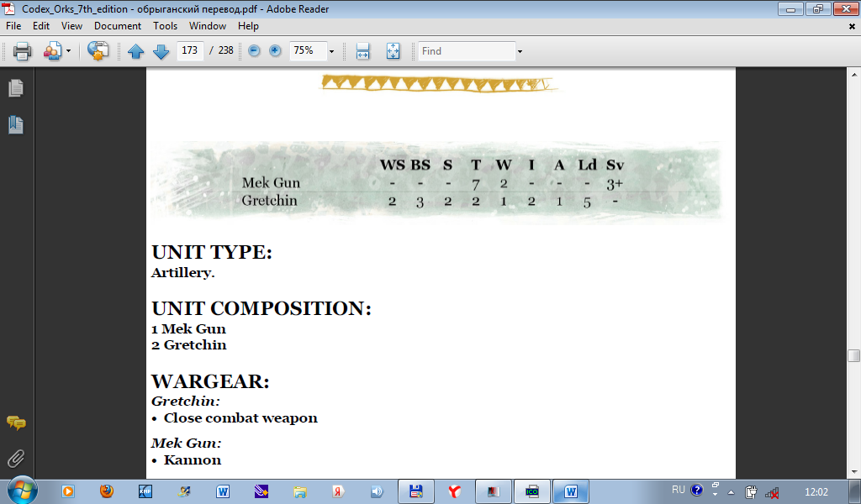Show hidden tray icons arrow
861x504 pixels.
(x=731, y=492)
